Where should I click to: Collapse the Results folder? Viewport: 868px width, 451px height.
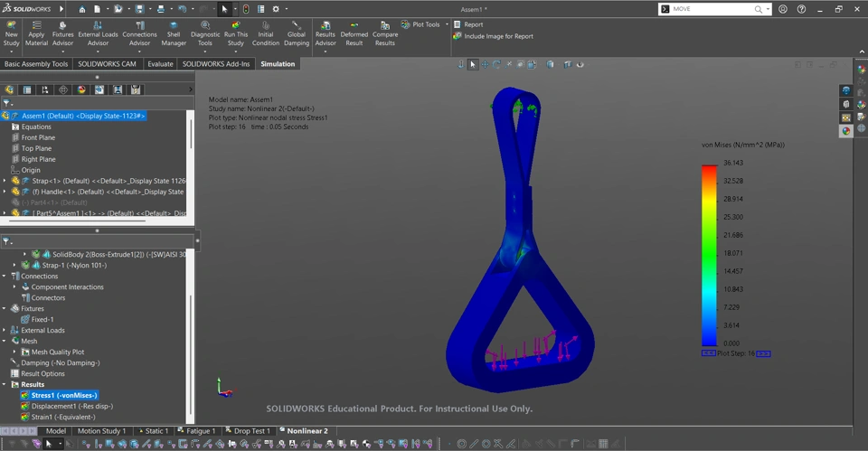point(5,384)
